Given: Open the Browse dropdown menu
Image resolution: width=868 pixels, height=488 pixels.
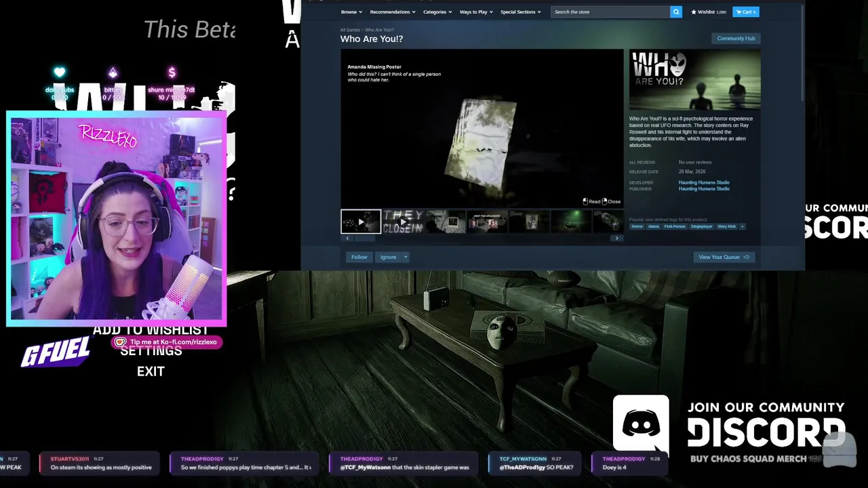Looking at the screenshot, I should pos(351,12).
